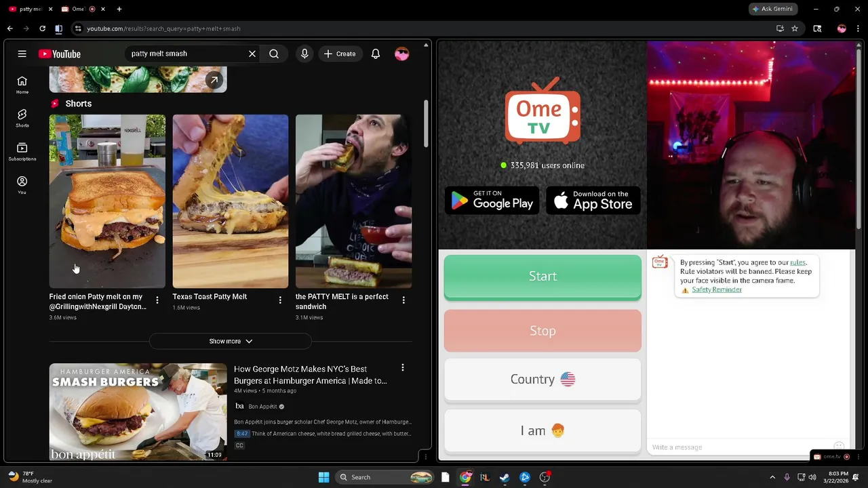Go to the YouTube logo home link

click(60, 54)
